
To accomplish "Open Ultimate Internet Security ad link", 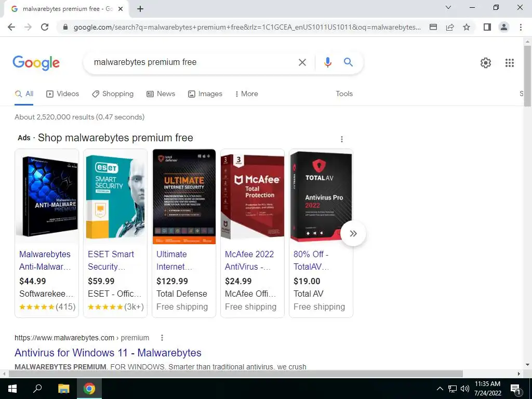I will pos(175,261).
